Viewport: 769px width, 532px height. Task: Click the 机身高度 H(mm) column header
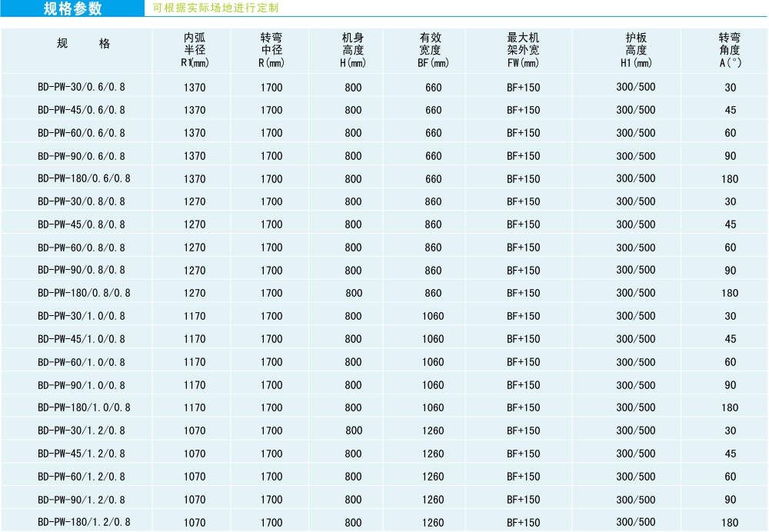353,50
